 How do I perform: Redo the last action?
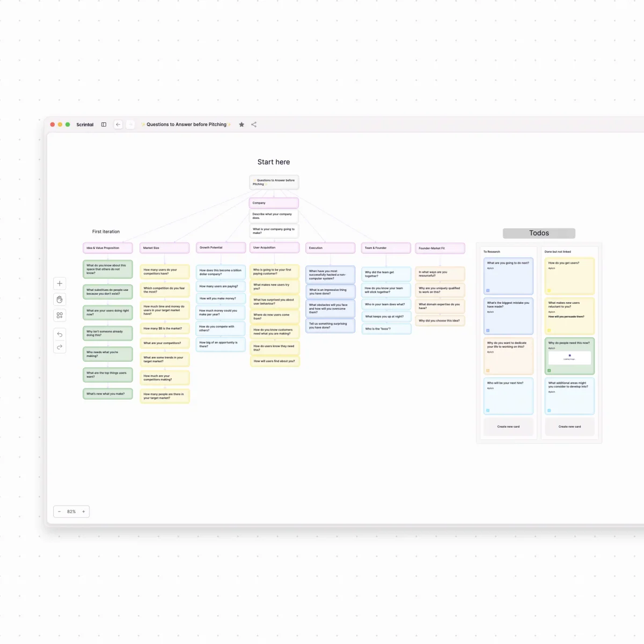click(x=60, y=347)
